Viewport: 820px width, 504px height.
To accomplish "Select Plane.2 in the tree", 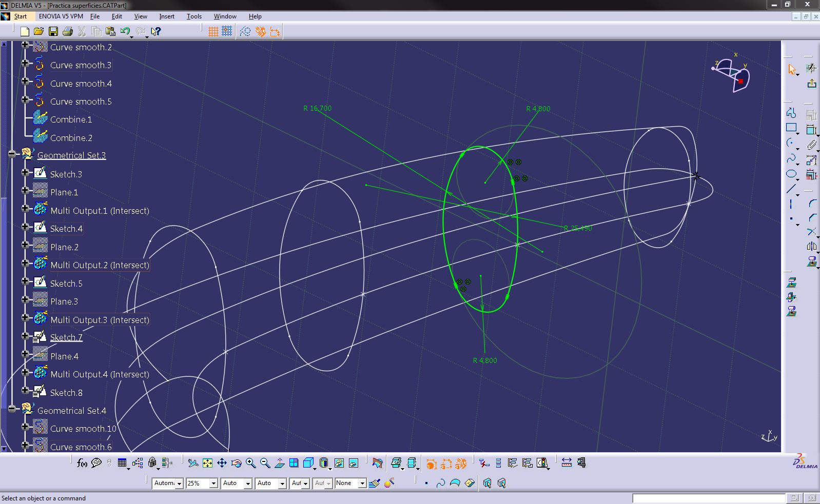I will pos(65,247).
